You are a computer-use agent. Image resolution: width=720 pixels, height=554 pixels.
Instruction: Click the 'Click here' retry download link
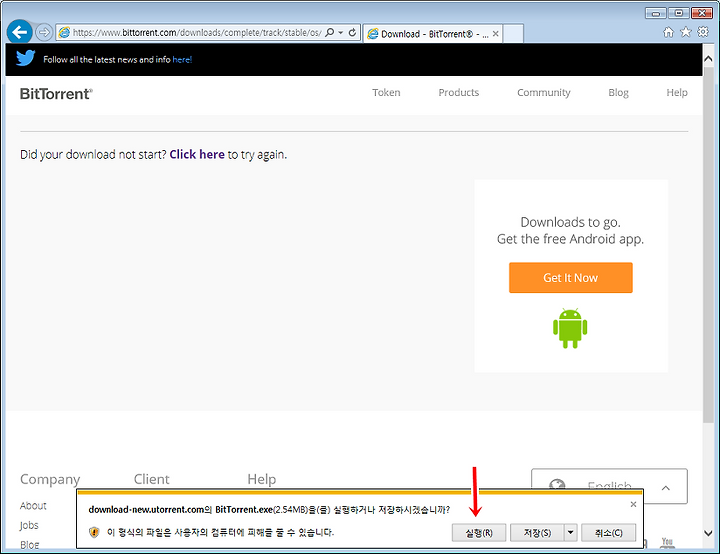coord(197,154)
